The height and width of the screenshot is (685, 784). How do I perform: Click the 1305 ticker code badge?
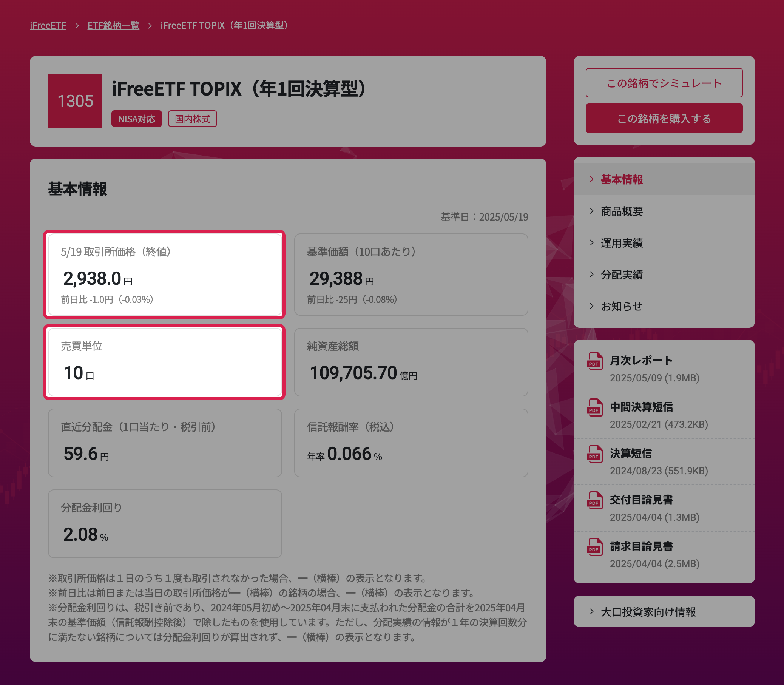point(75,101)
